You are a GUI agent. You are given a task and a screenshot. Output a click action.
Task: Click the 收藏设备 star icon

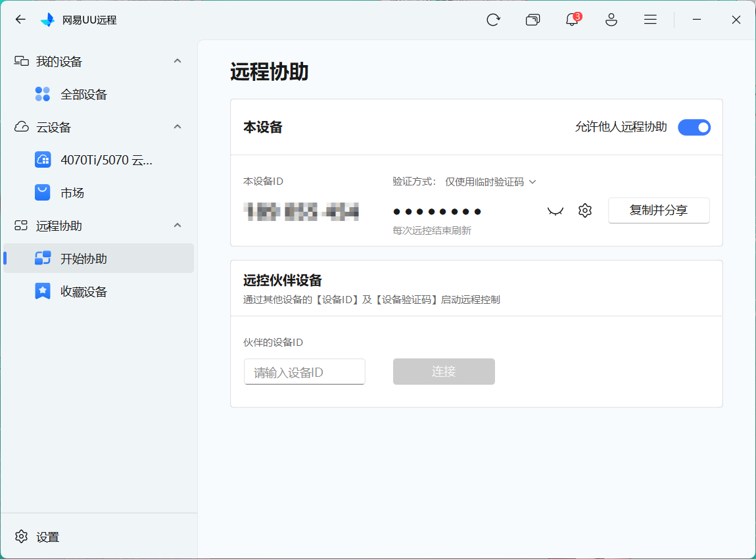point(43,291)
